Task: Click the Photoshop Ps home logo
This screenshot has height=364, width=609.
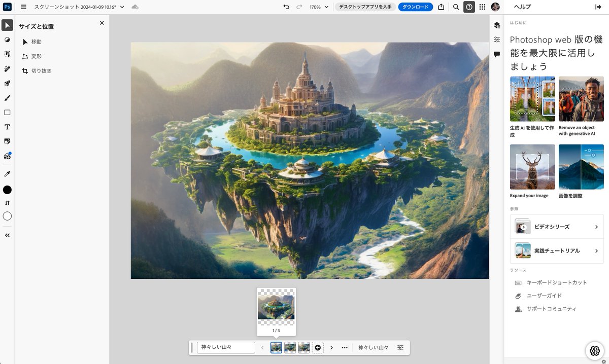Action: 8,7
